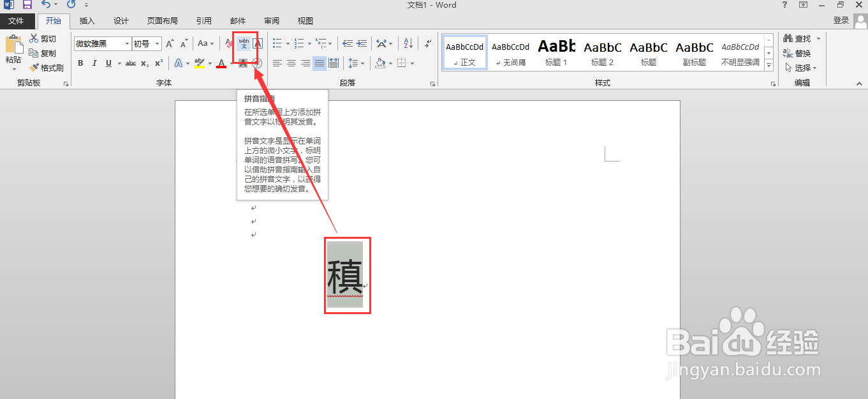Image resolution: width=868 pixels, height=399 pixels.
Task: Click the 替换 (Replace) button
Action: click(802, 53)
